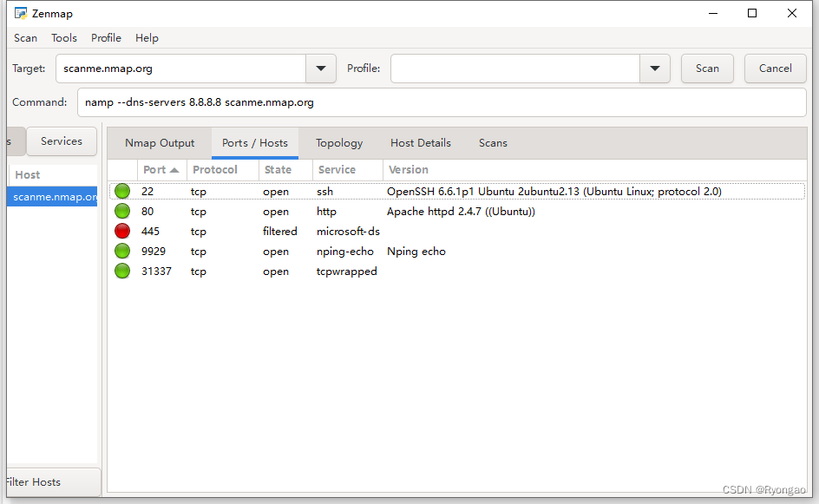Click the red filtered icon for port 445

pyautogui.click(x=122, y=232)
